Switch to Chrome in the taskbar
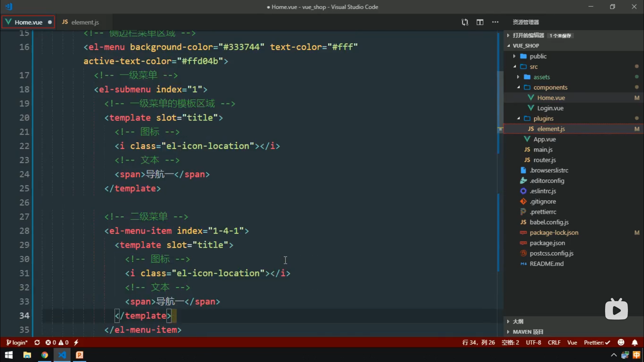The height and width of the screenshot is (362, 644). [45, 355]
